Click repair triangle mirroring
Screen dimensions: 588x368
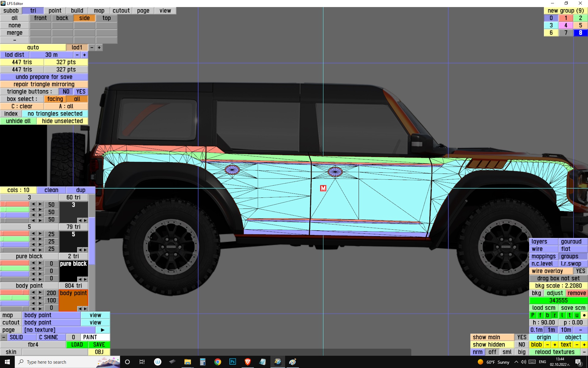coord(44,84)
